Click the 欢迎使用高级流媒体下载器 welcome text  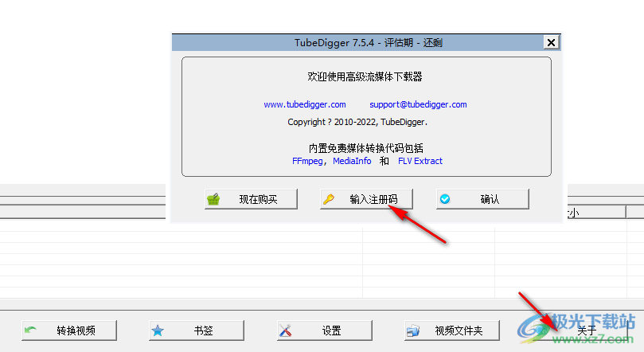[x=365, y=76]
